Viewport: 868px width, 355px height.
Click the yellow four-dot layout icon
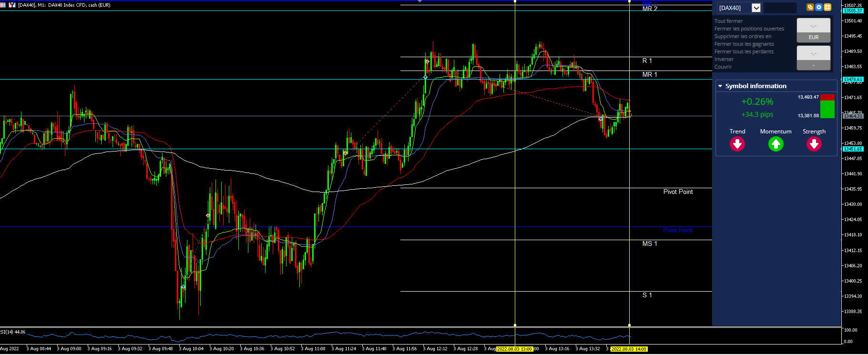827,7
